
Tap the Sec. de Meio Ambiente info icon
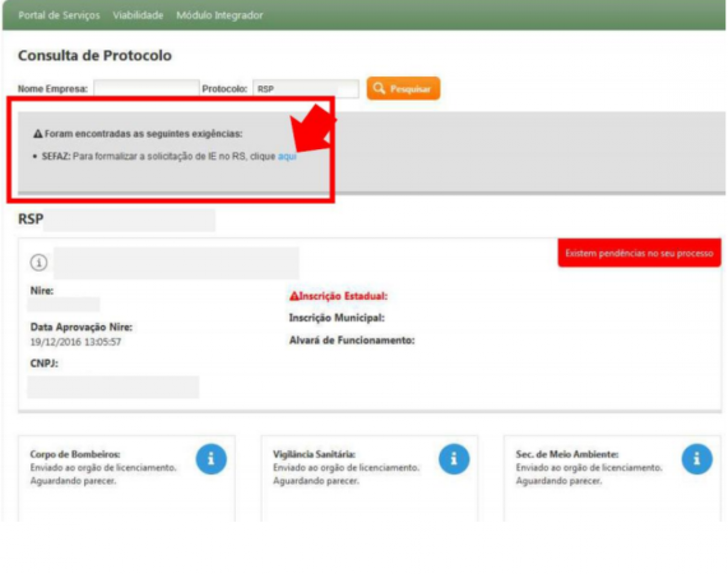point(696,459)
